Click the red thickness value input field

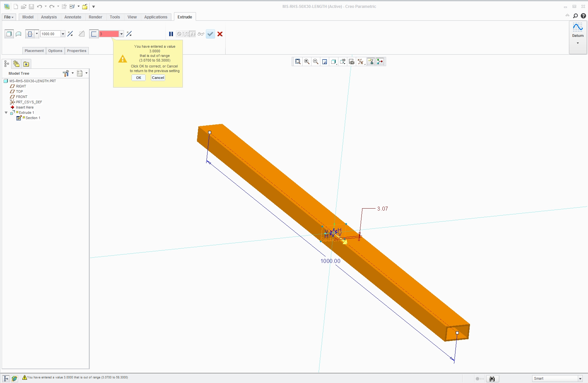pos(109,34)
